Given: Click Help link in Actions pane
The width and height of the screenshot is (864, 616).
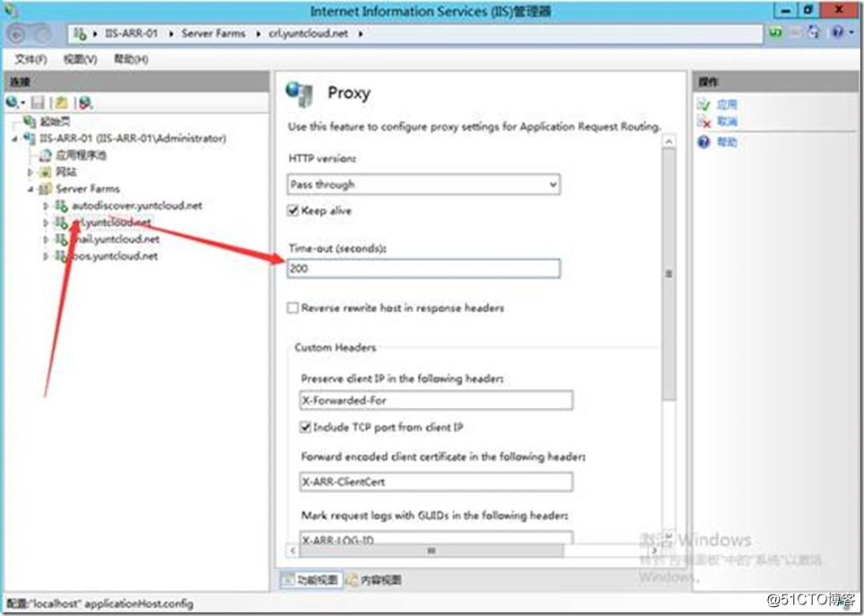Looking at the screenshot, I should pyautogui.click(x=727, y=142).
